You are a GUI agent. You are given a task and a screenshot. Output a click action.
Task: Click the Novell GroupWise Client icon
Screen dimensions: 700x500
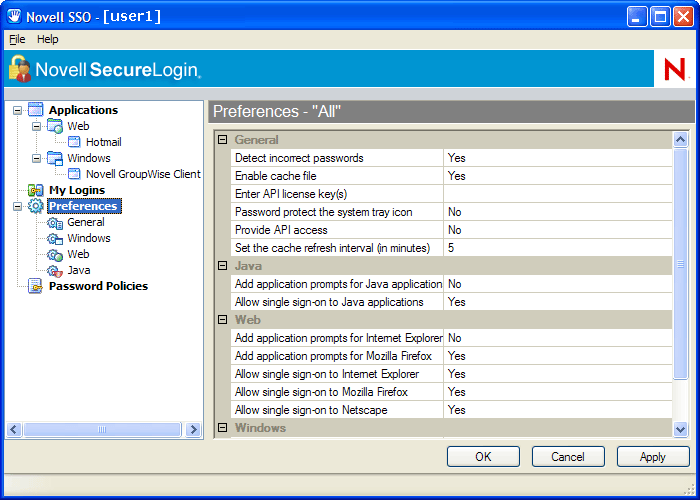tap(74, 174)
